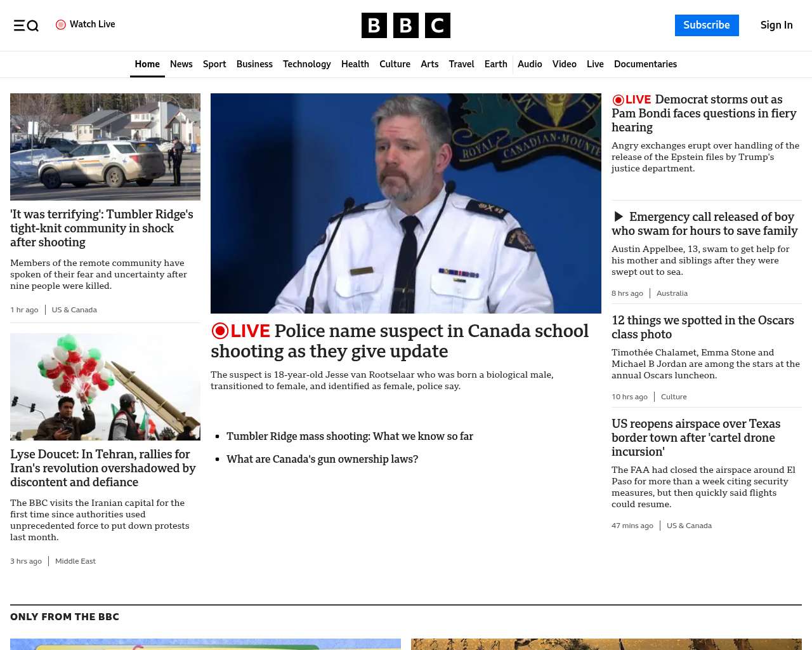This screenshot has width=812, height=650.
Task: Click the red Watch Live icon
Action: [61, 25]
